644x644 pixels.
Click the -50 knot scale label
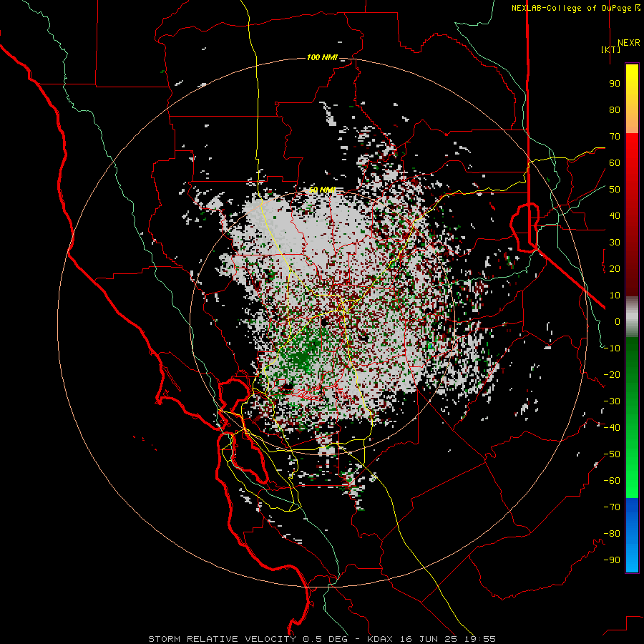point(612,454)
